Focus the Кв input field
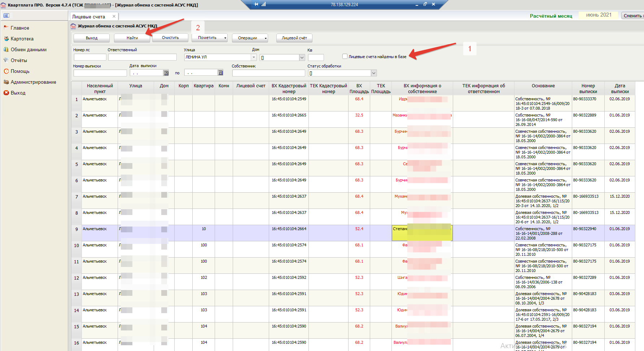This screenshot has height=351, width=644. tap(316, 57)
